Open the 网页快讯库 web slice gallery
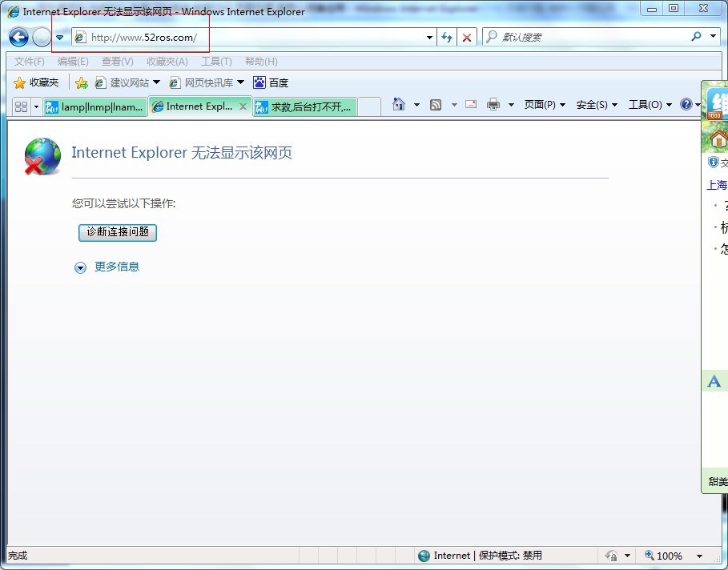Screen dimensions: 728x570 [207, 82]
